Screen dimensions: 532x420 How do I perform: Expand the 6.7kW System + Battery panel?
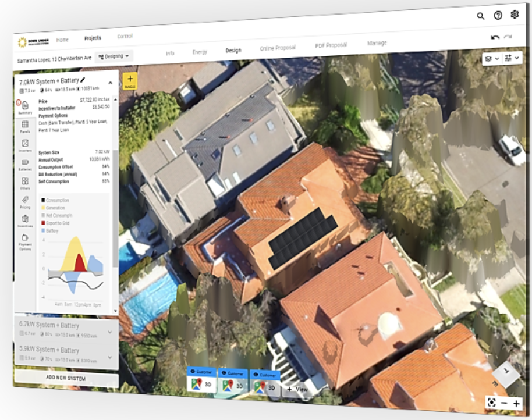pyautogui.click(x=110, y=332)
